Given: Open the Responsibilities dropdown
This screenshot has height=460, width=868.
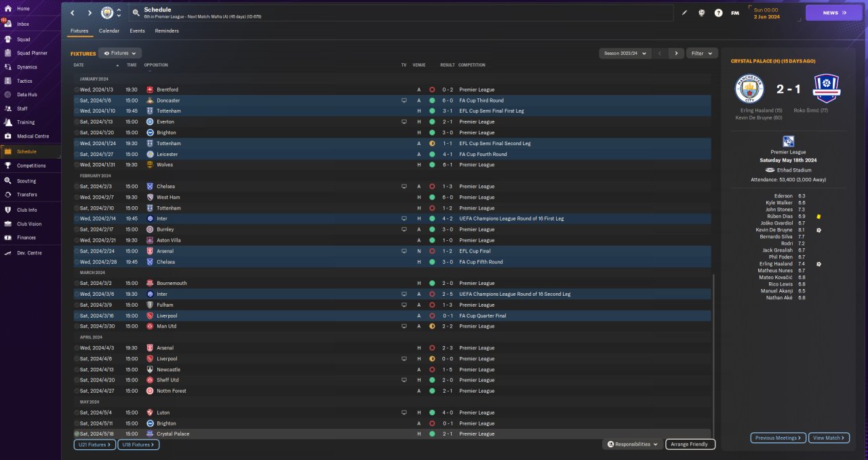Looking at the screenshot, I should click(632, 444).
